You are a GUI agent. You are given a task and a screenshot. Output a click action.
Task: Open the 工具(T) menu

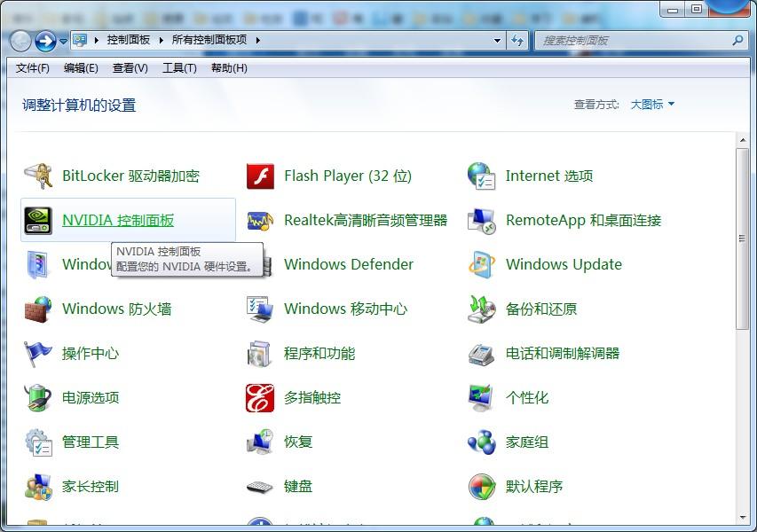tap(179, 68)
